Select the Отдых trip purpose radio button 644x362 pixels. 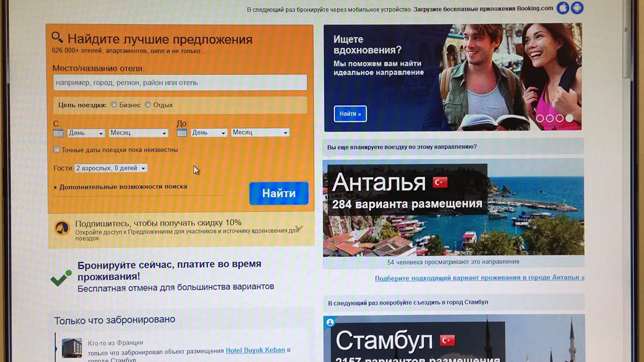(x=148, y=105)
